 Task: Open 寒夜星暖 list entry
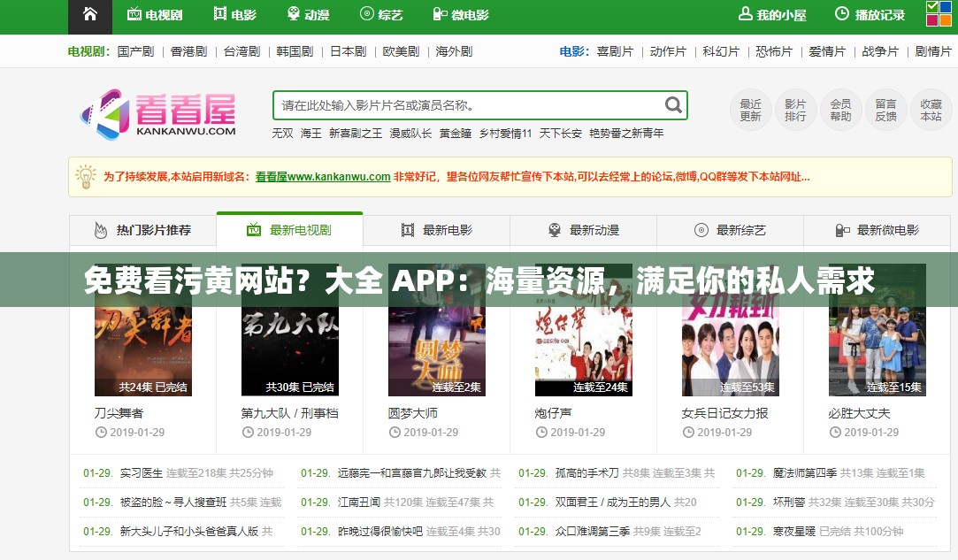(x=794, y=532)
